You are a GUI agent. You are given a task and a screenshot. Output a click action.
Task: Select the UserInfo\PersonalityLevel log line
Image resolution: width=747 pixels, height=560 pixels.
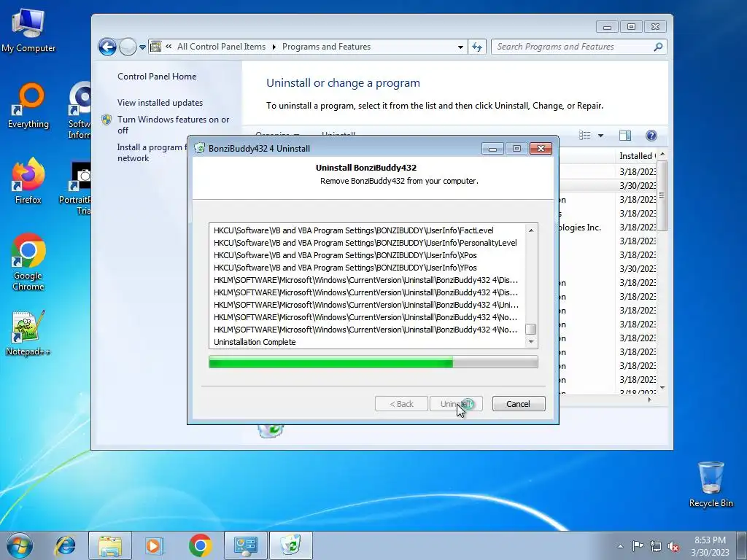pyautogui.click(x=365, y=243)
